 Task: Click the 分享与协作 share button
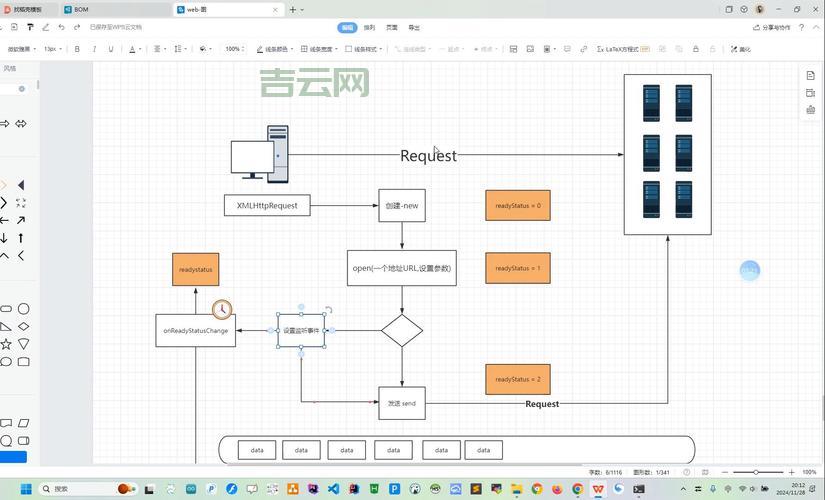[x=772, y=28]
